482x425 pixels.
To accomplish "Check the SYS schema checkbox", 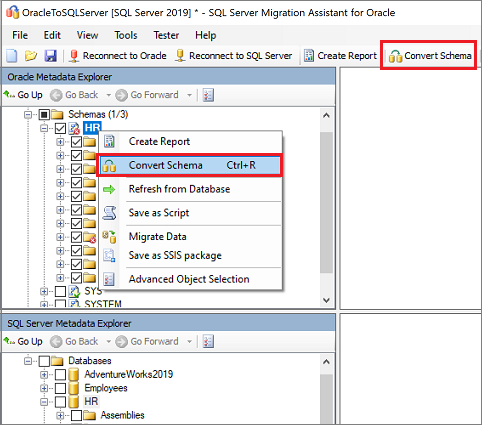I will pos(60,291).
